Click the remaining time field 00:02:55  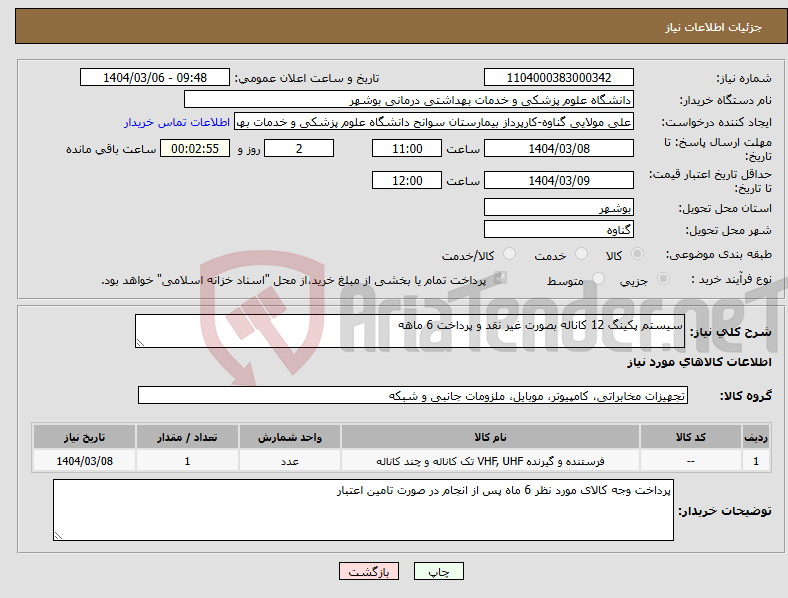tap(195, 148)
